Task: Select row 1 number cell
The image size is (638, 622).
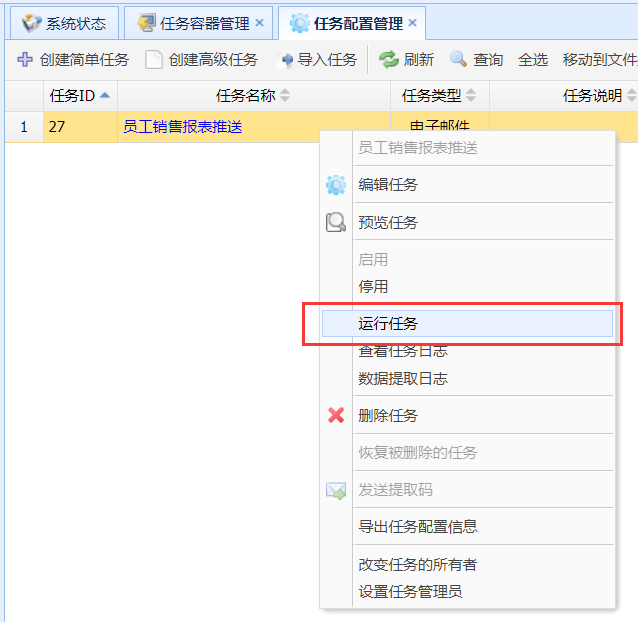Action: [24, 127]
